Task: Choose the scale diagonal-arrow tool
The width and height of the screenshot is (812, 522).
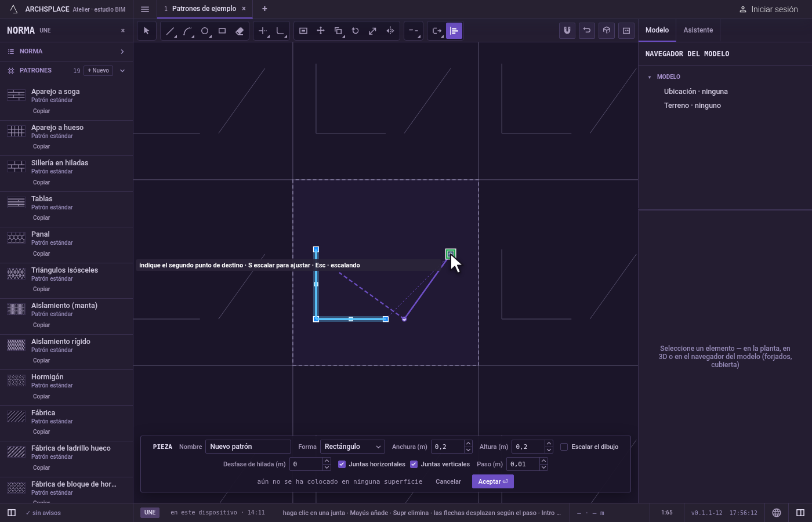Action: click(x=373, y=31)
